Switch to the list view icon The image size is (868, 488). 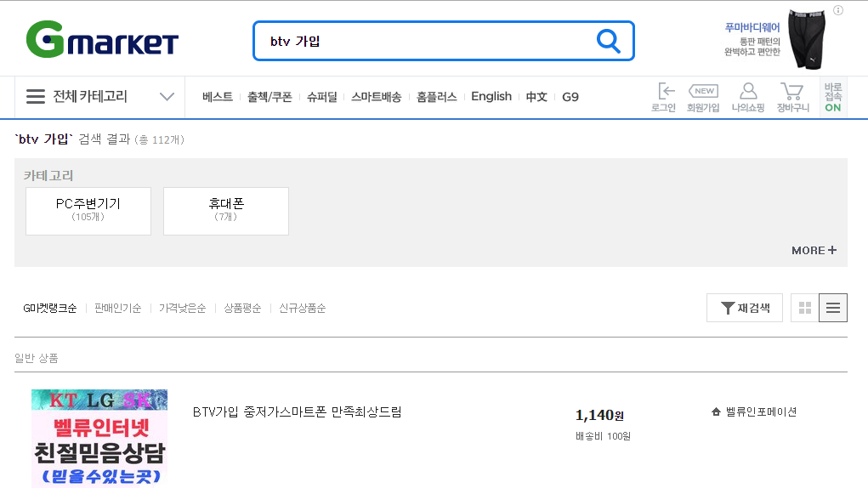[x=833, y=308]
